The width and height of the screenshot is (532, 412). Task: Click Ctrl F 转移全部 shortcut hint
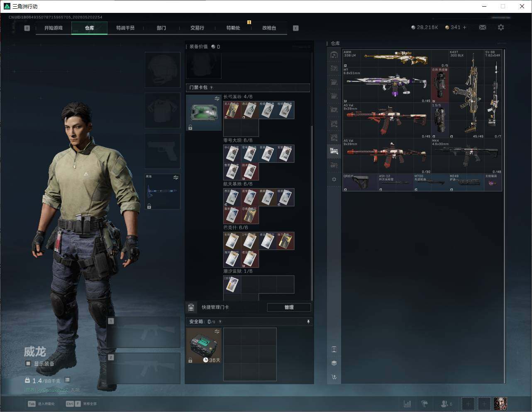pos(81,404)
